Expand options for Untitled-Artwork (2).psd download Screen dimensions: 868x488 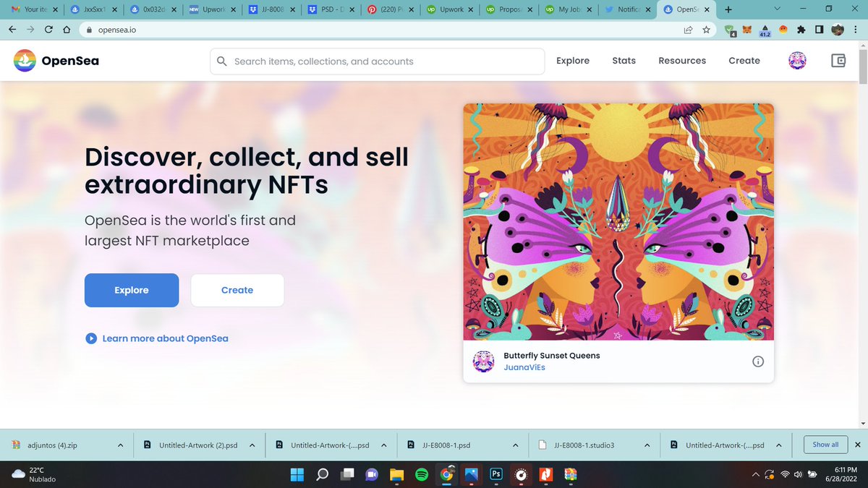(x=252, y=445)
